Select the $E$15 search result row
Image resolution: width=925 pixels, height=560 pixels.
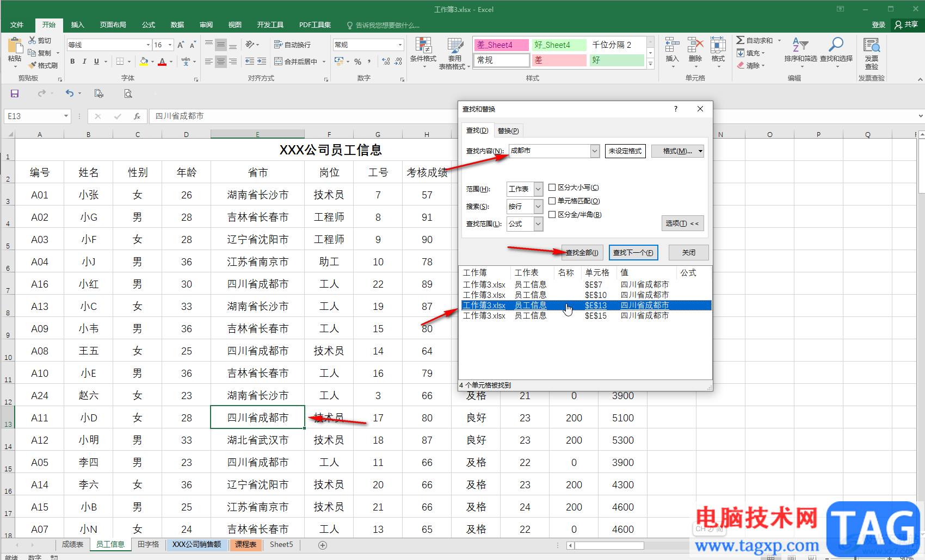(x=585, y=315)
